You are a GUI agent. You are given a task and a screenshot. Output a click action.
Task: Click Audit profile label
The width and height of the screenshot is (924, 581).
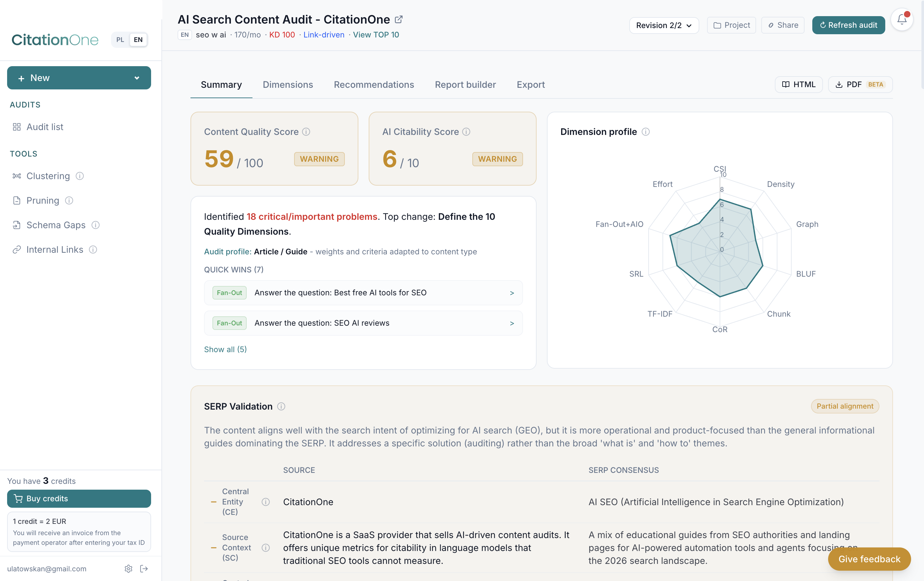pos(228,251)
